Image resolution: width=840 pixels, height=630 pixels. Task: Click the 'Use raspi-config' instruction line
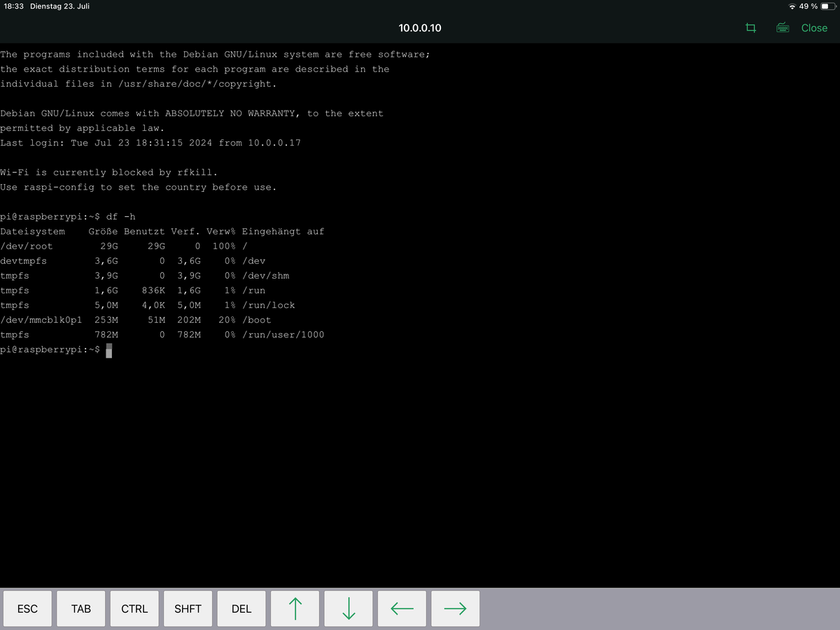point(139,187)
